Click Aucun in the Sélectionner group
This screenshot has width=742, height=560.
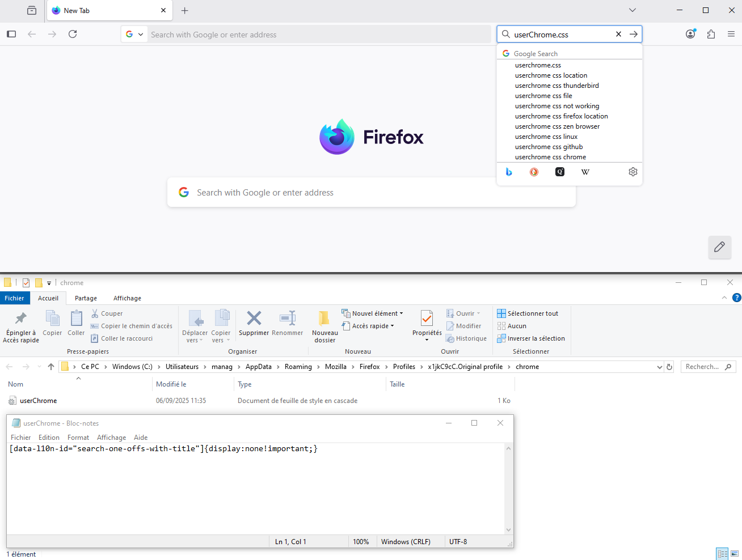[512, 326]
